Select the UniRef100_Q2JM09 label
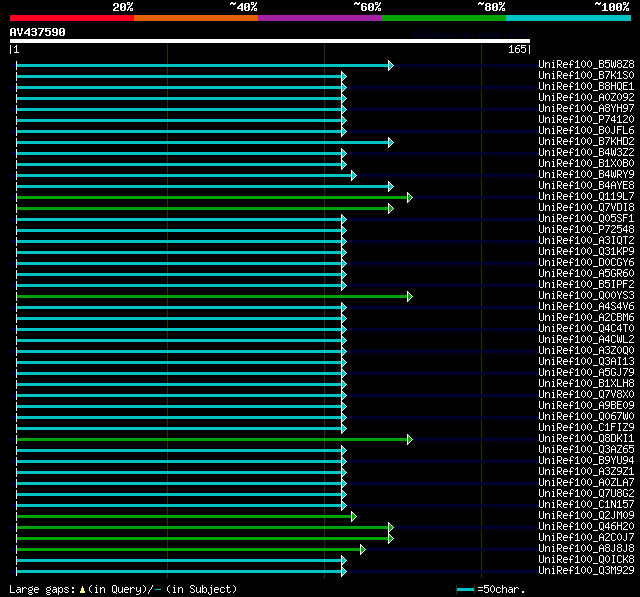This screenshot has width=640, height=597. (586, 516)
